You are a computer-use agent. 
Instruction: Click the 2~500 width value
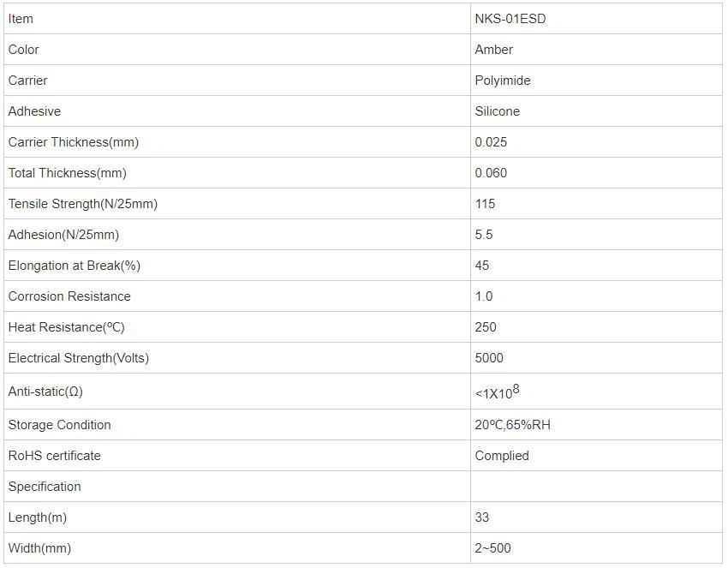(492, 548)
